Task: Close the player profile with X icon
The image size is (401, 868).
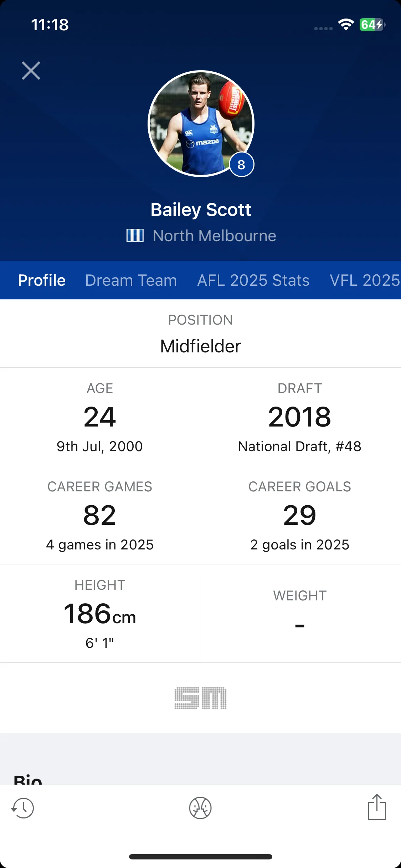Action: [31, 71]
